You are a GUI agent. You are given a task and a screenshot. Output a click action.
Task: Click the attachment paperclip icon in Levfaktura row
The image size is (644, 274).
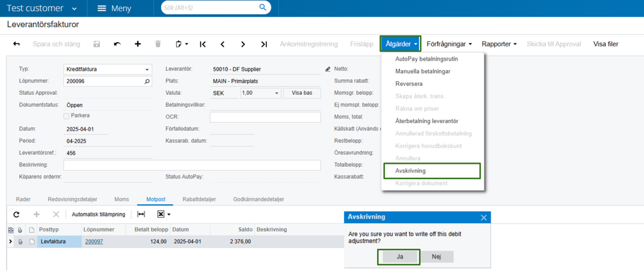(x=20, y=242)
